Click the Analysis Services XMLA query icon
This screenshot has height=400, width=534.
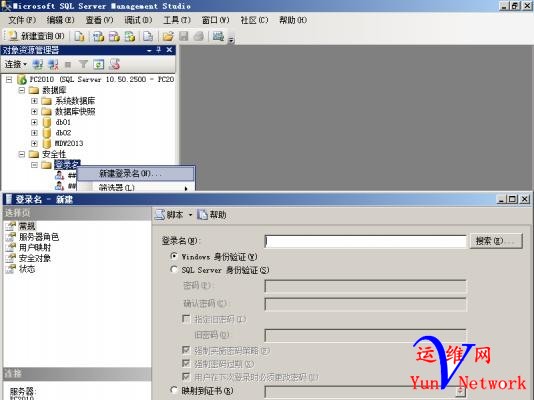tap(130, 36)
